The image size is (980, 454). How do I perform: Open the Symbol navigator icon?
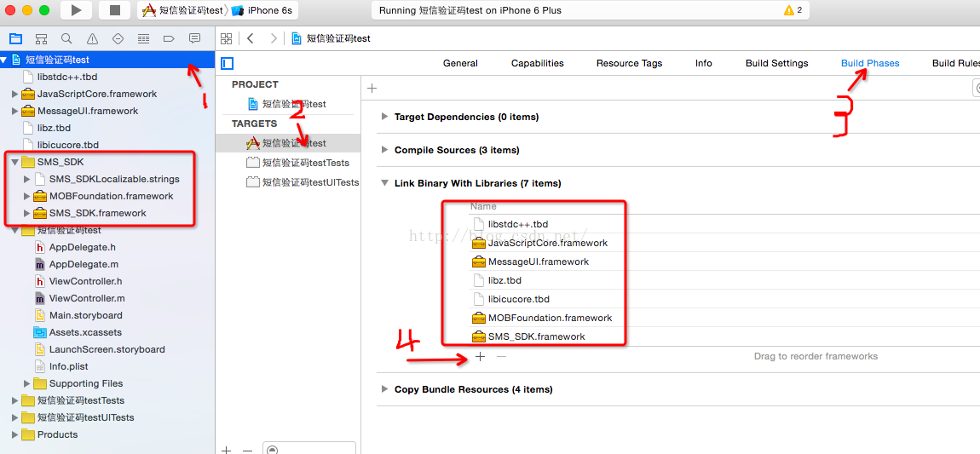pos(41,38)
